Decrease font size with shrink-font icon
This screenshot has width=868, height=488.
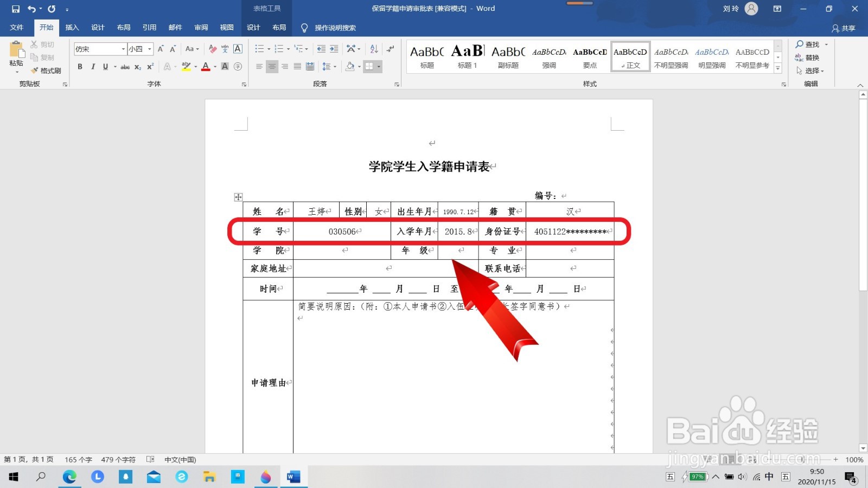pyautogui.click(x=173, y=49)
